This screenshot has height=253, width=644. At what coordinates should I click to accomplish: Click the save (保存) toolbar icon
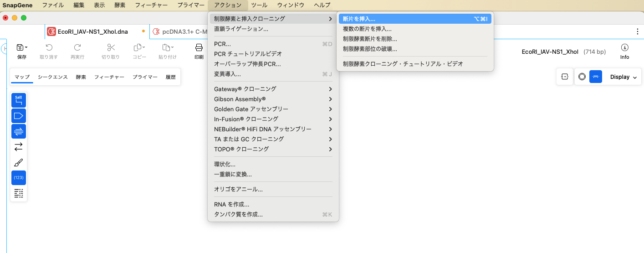pyautogui.click(x=20, y=47)
